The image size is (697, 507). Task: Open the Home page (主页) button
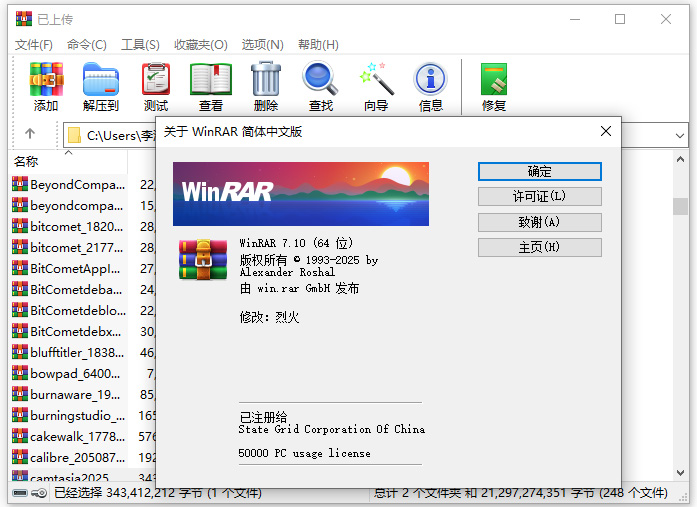[x=539, y=247]
